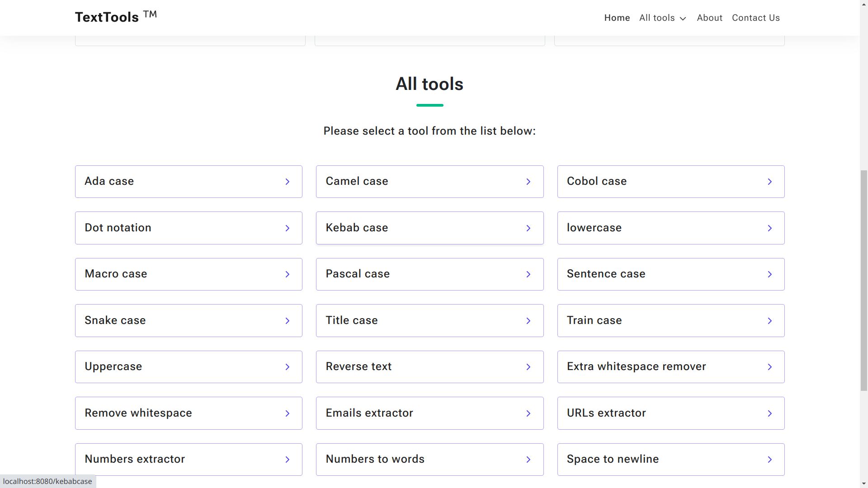Click the arrow icon beside Dot notation
The height and width of the screenshot is (488, 868).
287,228
